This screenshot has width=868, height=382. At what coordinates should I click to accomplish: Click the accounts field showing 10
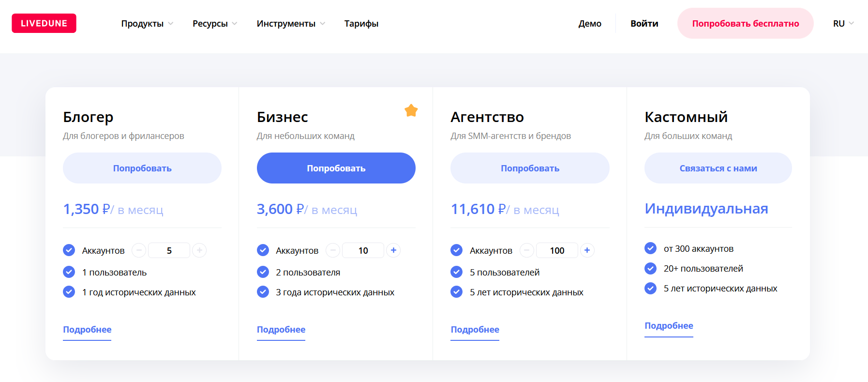point(363,250)
